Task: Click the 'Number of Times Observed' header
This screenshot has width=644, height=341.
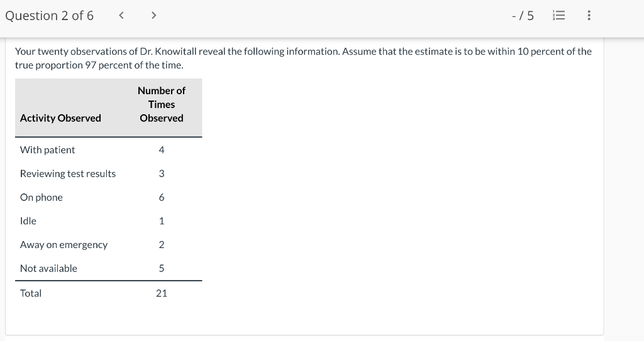Action: 162,104
